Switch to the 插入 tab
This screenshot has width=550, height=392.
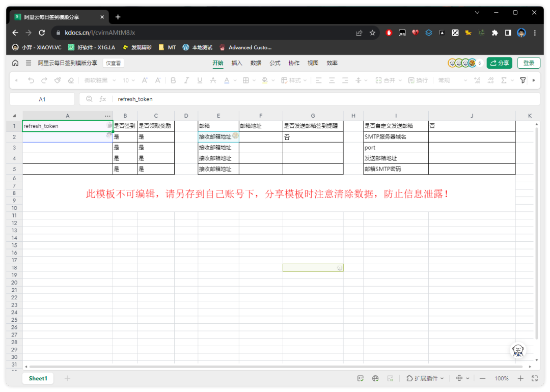click(237, 63)
